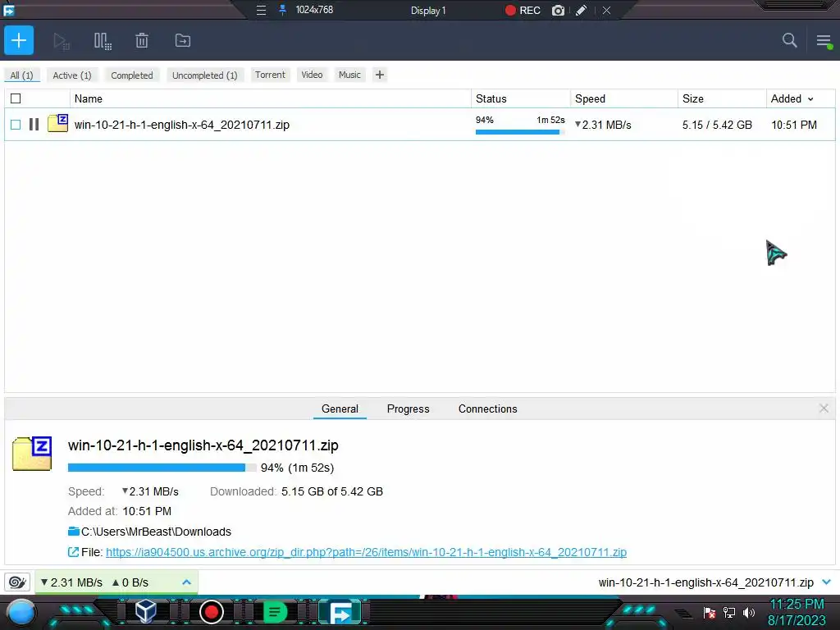
Task: Expand the speed panel chevron
Action: coord(186,582)
